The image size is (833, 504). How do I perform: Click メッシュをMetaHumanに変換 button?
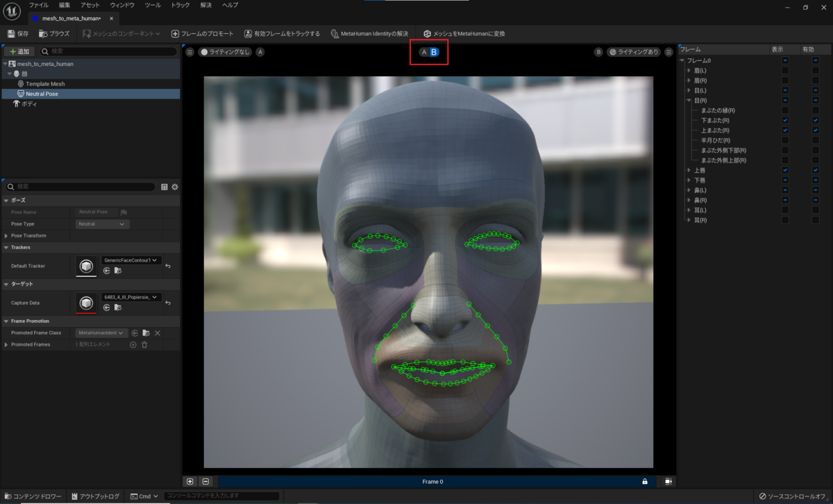click(464, 33)
